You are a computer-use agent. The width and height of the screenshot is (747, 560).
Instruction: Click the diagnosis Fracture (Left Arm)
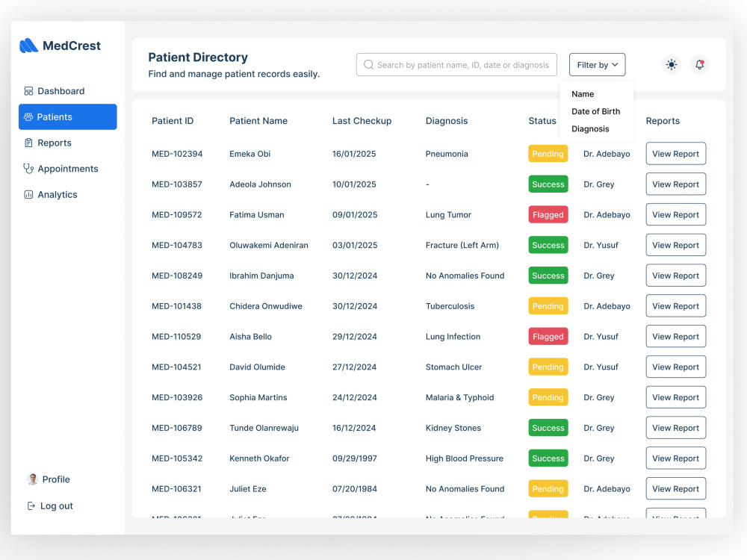click(x=462, y=245)
